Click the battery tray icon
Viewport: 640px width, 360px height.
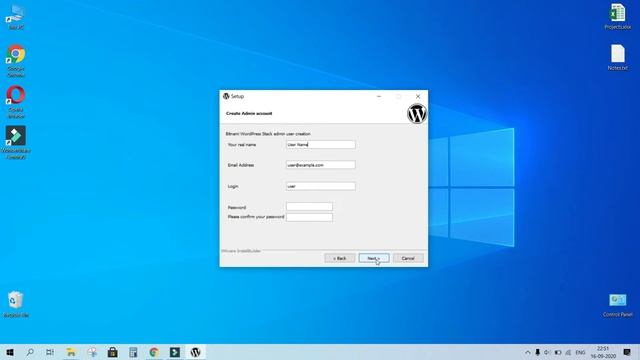coord(558,352)
